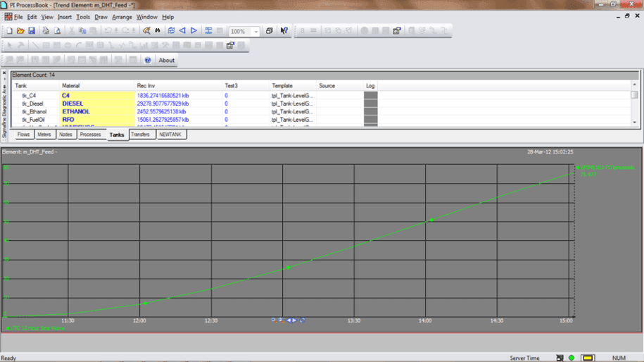Open the File menu
The height and width of the screenshot is (362, 644).
(x=18, y=17)
